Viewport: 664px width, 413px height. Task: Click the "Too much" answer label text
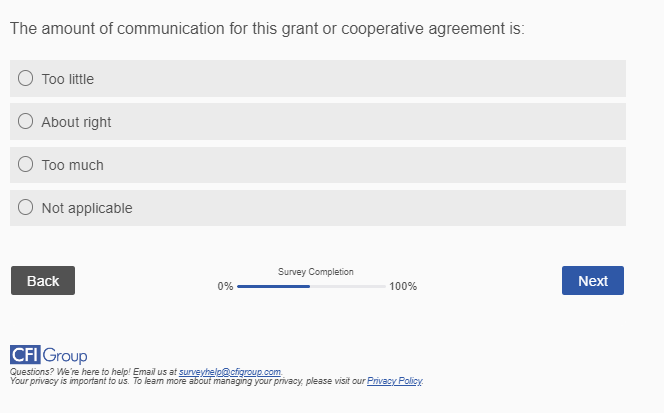tap(72, 165)
